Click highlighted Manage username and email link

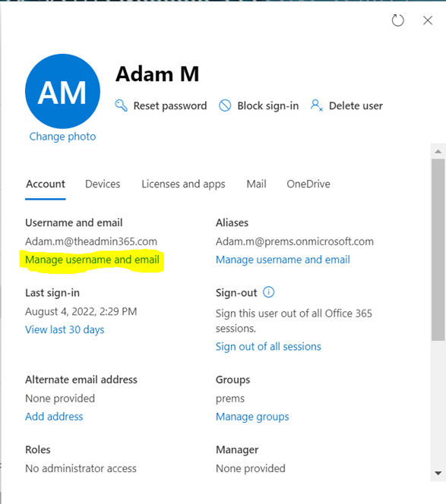pos(93,260)
